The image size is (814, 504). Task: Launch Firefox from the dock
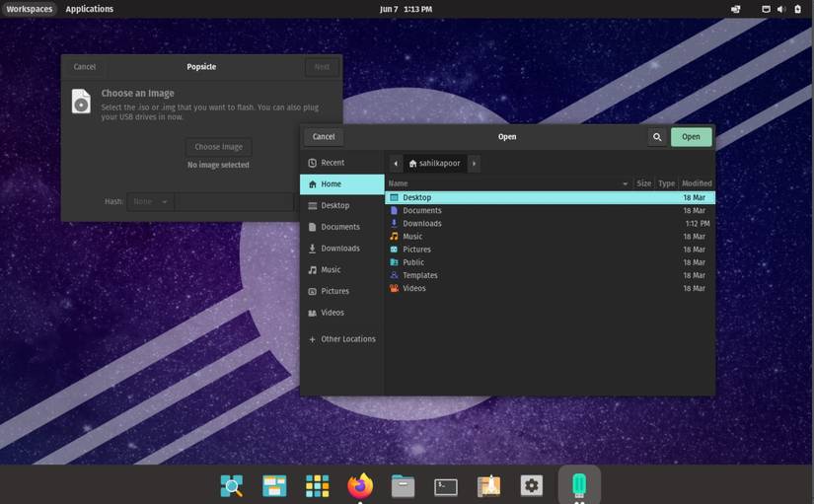360,486
